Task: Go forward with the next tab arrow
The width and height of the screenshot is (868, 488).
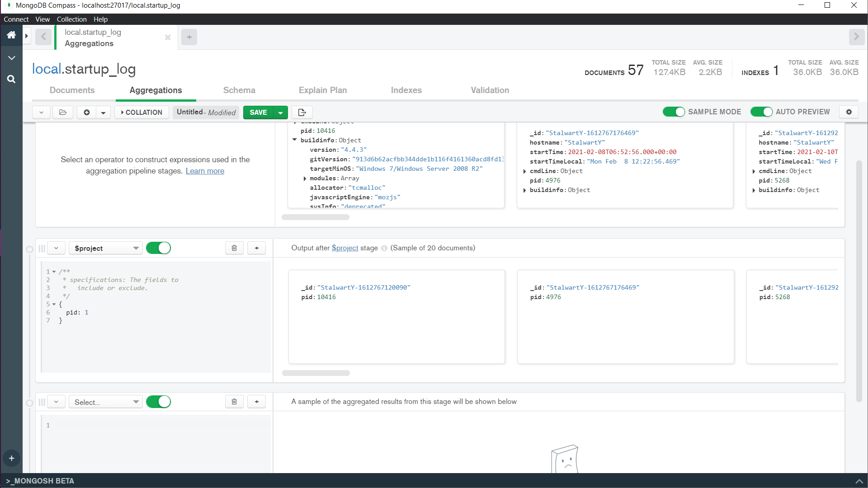Action: [x=856, y=37]
